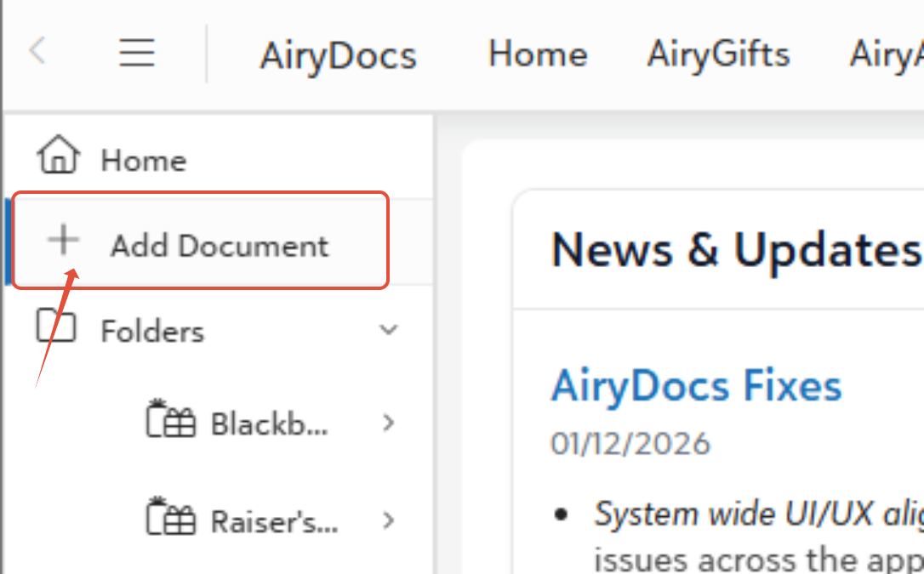
Task: Open the AiryDocs header title
Action: point(339,56)
